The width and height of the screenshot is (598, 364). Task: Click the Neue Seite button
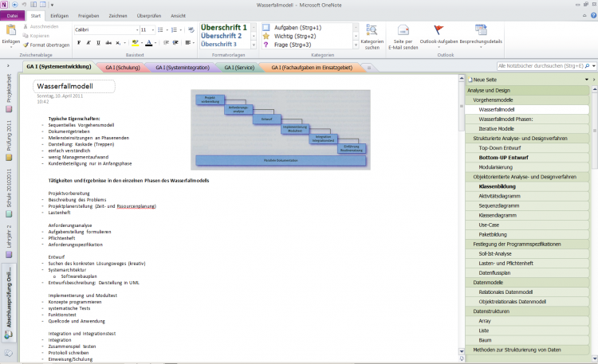click(x=486, y=80)
